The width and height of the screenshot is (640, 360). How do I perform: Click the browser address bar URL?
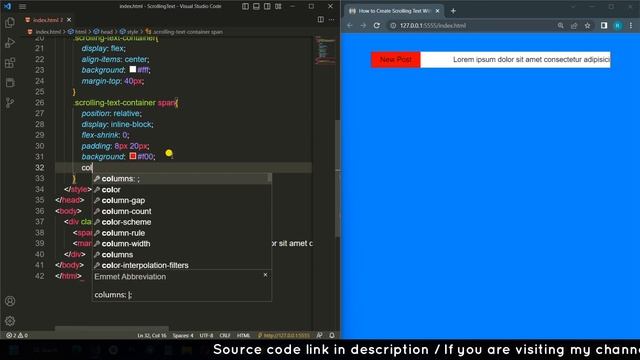[x=433, y=25]
